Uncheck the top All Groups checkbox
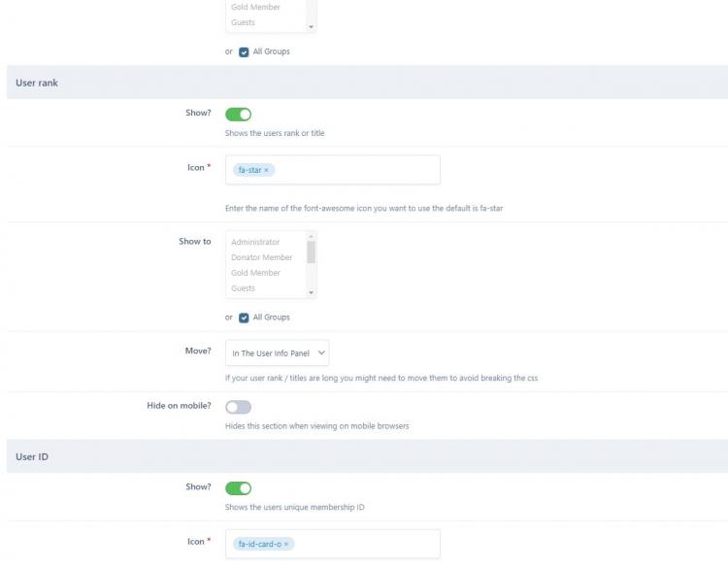The height and width of the screenshot is (569, 728). pos(245,51)
